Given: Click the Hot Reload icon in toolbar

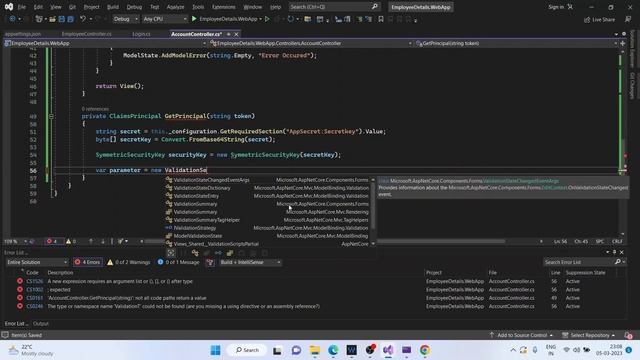Looking at the screenshot, I should point(290,19).
